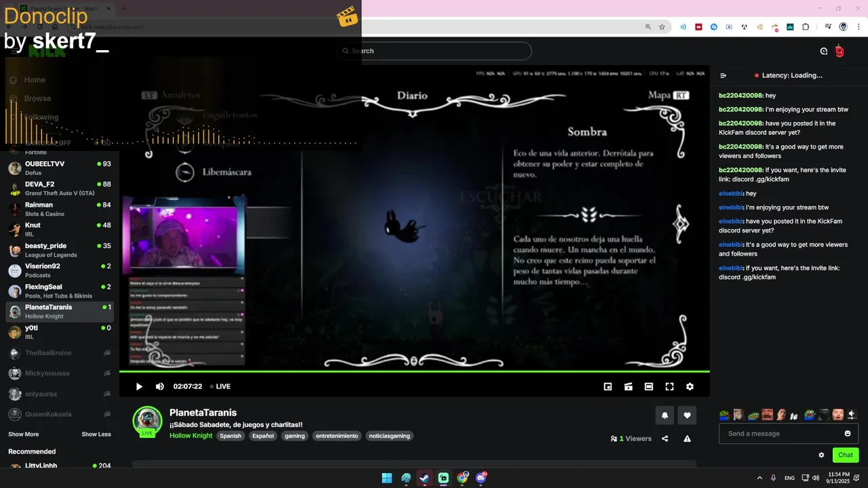Open the emoji picker in message box
Screen dimensions: 868x488
[848, 434]
